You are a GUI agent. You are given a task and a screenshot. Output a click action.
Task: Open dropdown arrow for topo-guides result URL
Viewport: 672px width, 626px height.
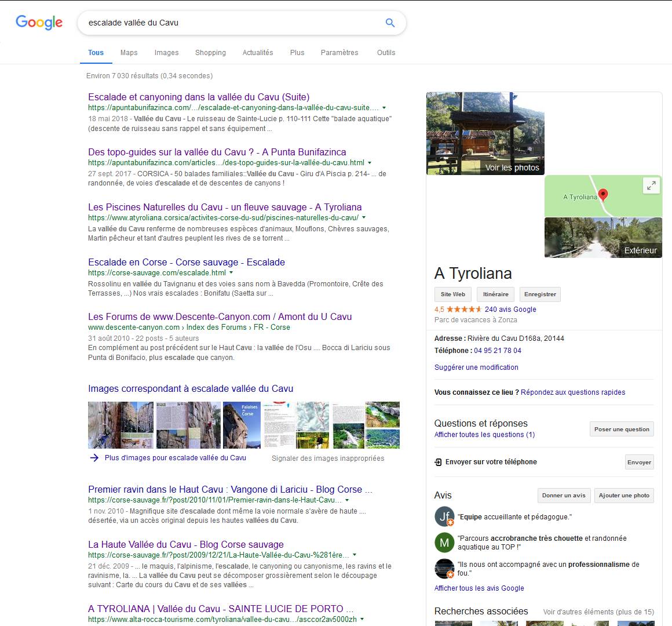[370, 163]
